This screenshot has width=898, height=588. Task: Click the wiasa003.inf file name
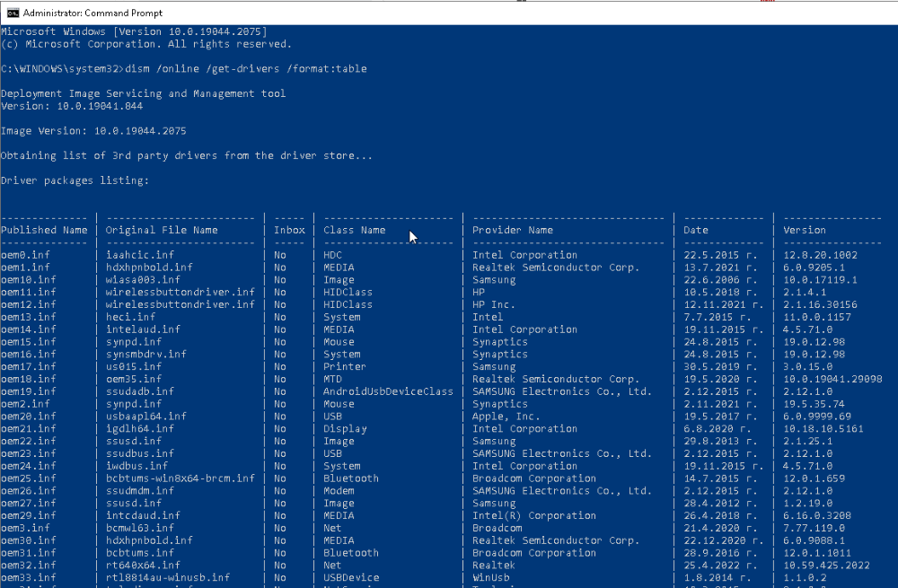(143, 280)
